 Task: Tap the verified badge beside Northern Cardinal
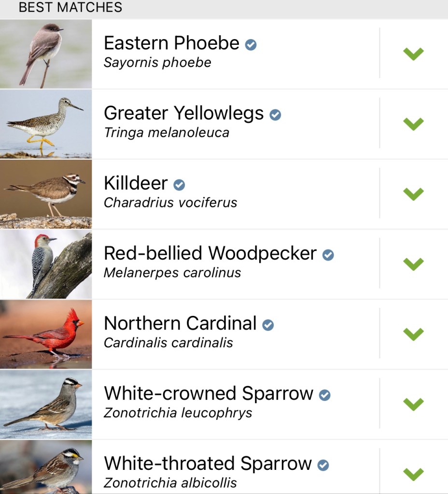pyautogui.click(x=268, y=325)
